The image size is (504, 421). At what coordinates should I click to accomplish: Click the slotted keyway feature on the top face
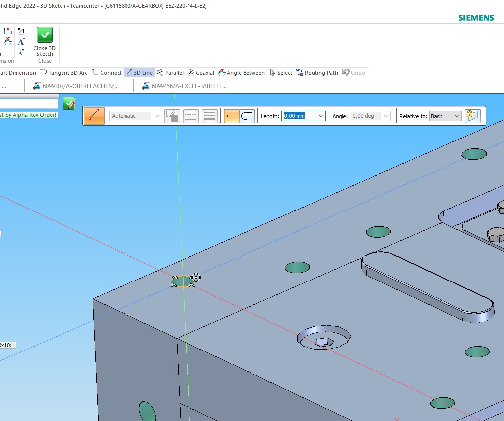click(428, 286)
